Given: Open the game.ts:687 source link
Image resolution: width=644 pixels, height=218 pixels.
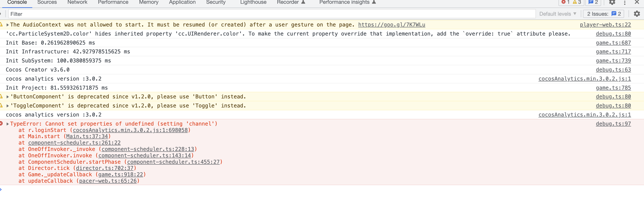Looking at the screenshot, I should tap(613, 43).
